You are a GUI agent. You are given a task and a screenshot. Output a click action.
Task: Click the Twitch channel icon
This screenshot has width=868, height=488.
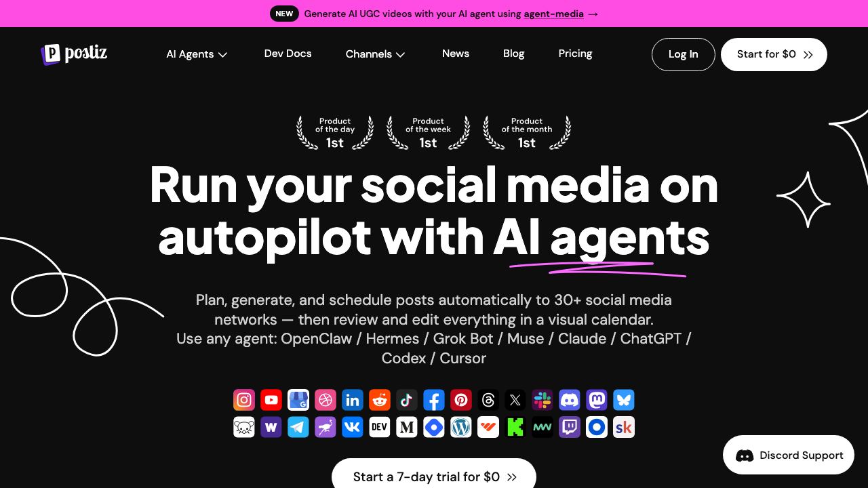tap(570, 427)
